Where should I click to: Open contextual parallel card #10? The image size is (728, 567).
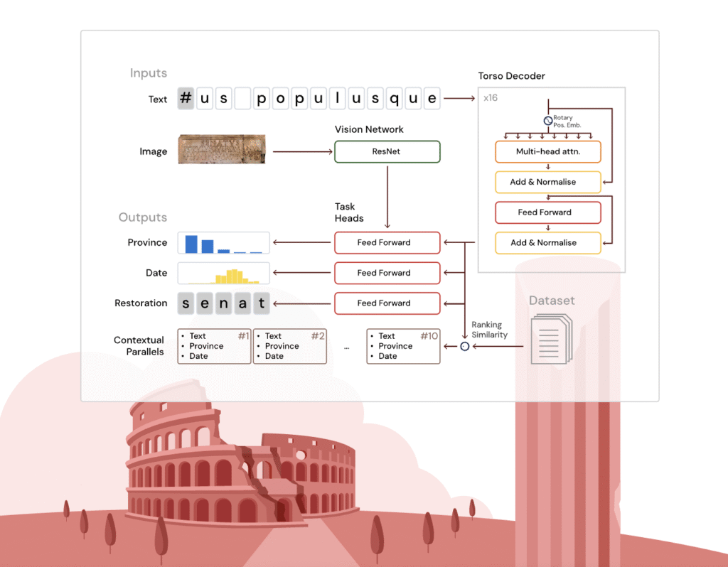click(403, 346)
